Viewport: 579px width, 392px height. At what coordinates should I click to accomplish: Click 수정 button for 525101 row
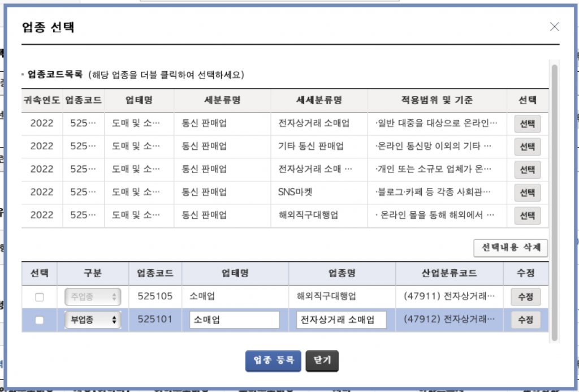coord(525,320)
